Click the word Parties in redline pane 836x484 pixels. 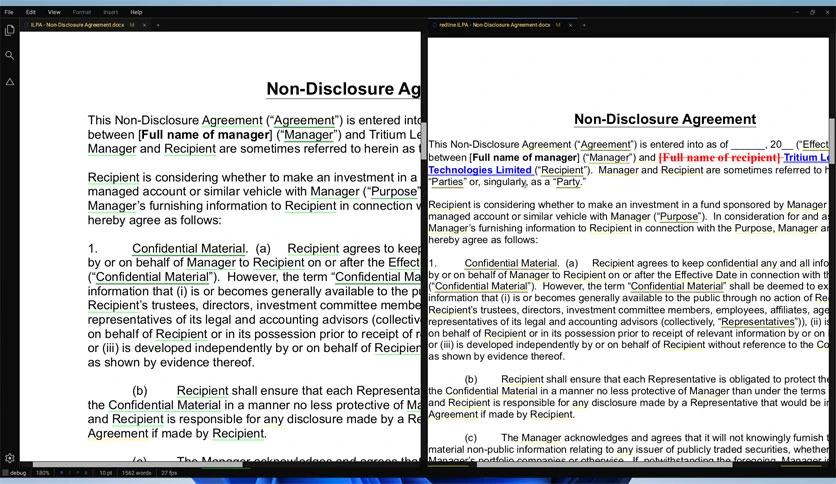click(447, 182)
